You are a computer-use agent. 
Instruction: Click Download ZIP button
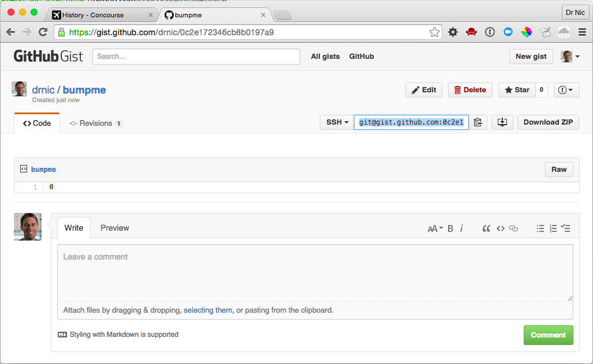pos(548,122)
